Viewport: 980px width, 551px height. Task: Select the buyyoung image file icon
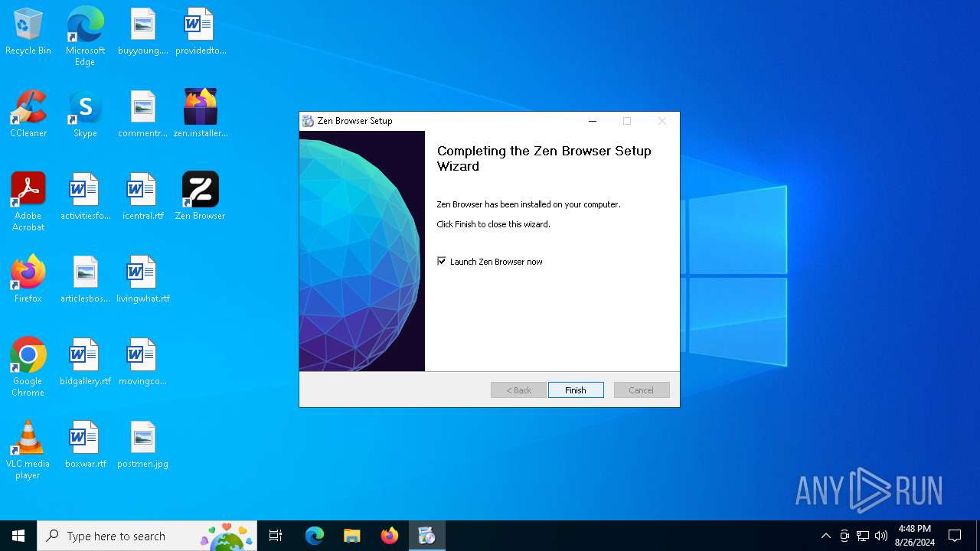(143, 32)
